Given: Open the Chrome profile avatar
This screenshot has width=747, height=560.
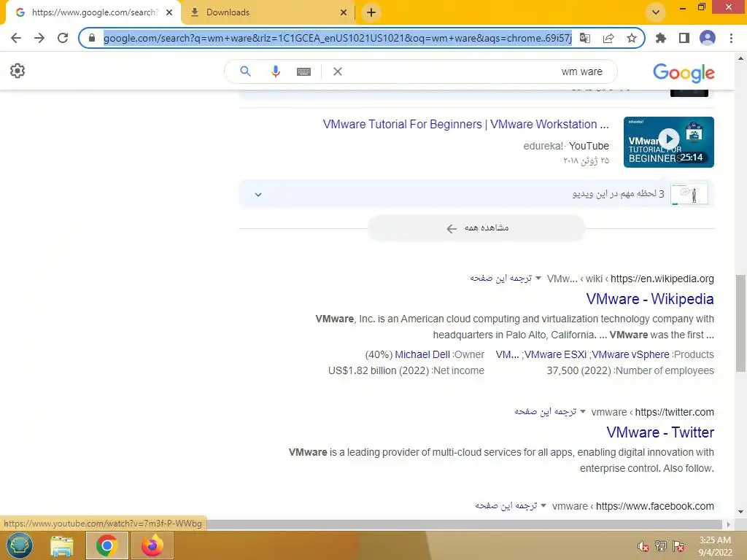Looking at the screenshot, I should pyautogui.click(x=708, y=38).
